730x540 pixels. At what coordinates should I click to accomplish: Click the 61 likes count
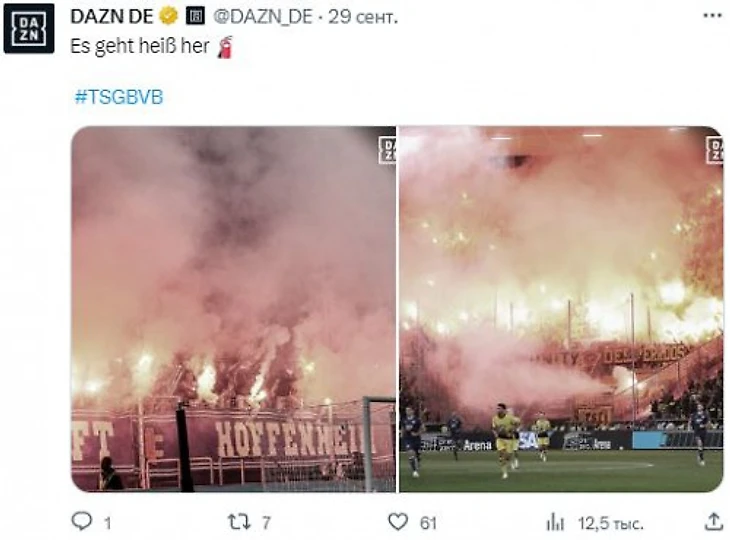[x=428, y=523]
